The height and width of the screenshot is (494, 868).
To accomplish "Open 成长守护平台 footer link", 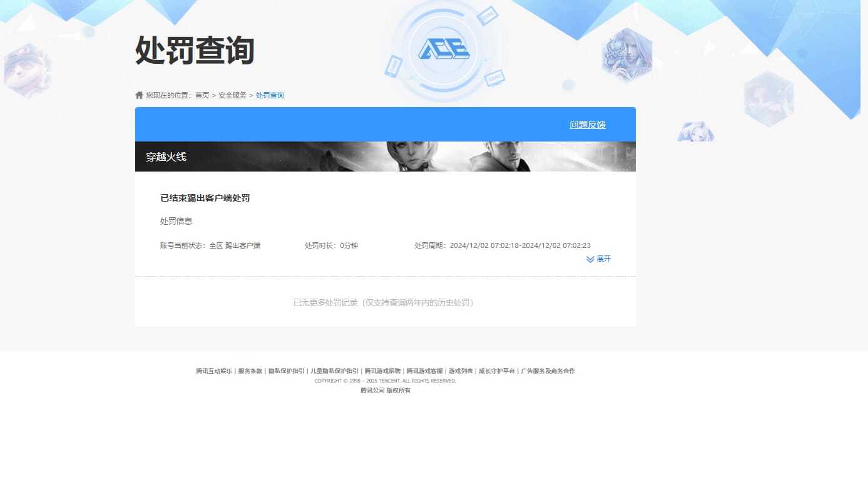I will pyautogui.click(x=497, y=371).
